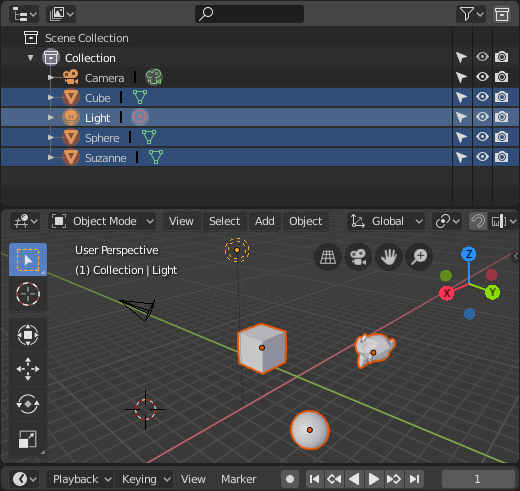Disable Cube in renders via camera icon
Image resolution: width=520 pixels, height=491 pixels.
(502, 97)
